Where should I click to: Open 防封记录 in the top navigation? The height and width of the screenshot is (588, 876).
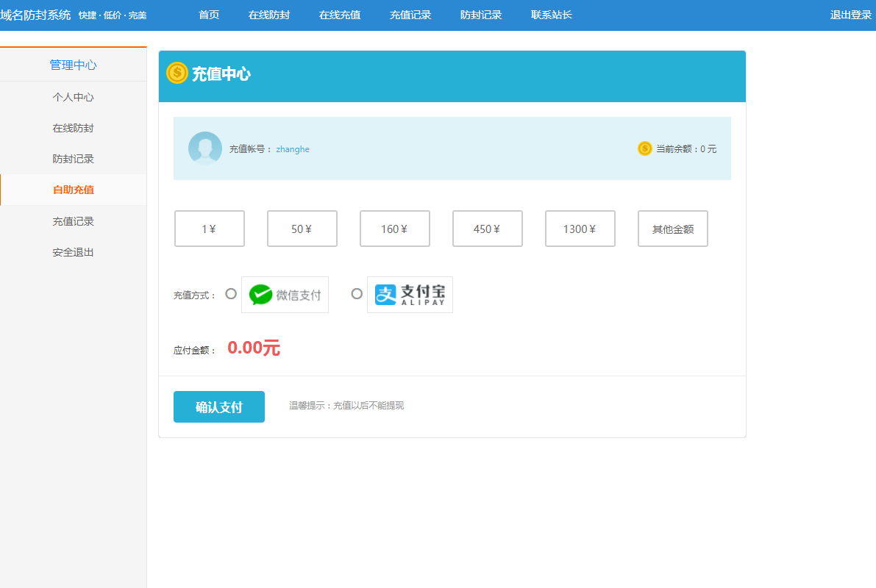(481, 15)
